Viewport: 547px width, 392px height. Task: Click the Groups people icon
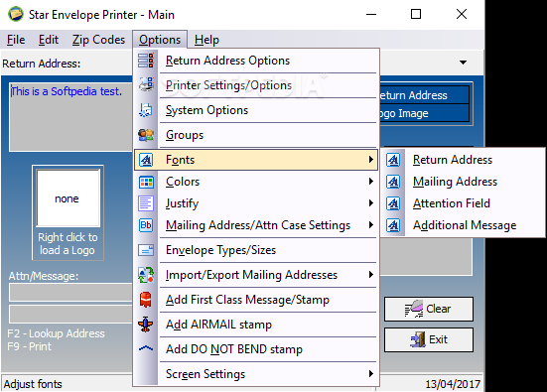pos(146,135)
